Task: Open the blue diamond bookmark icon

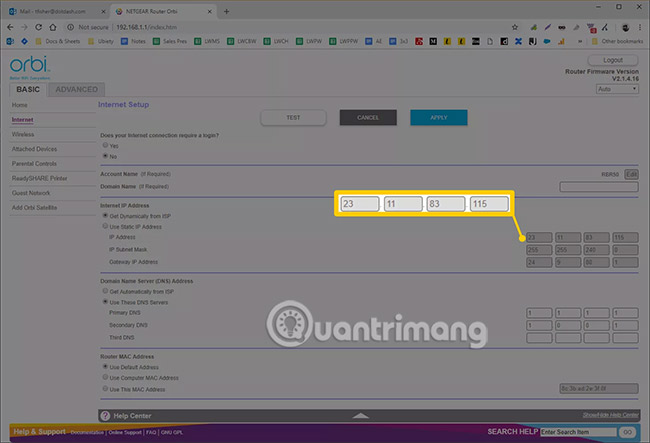Action: click(x=24, y=41)
